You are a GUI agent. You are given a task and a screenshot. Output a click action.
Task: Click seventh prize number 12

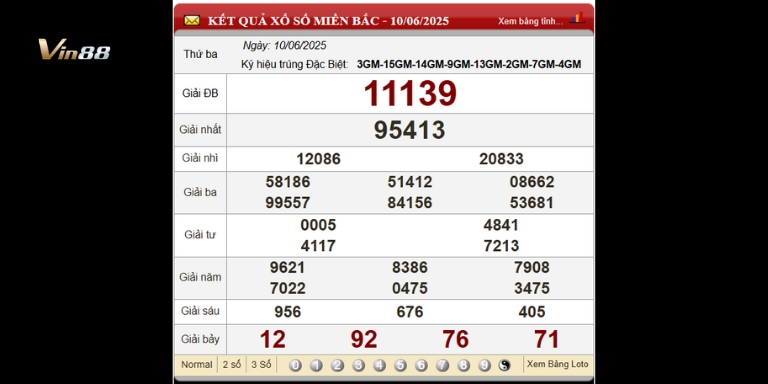point(273,339)
